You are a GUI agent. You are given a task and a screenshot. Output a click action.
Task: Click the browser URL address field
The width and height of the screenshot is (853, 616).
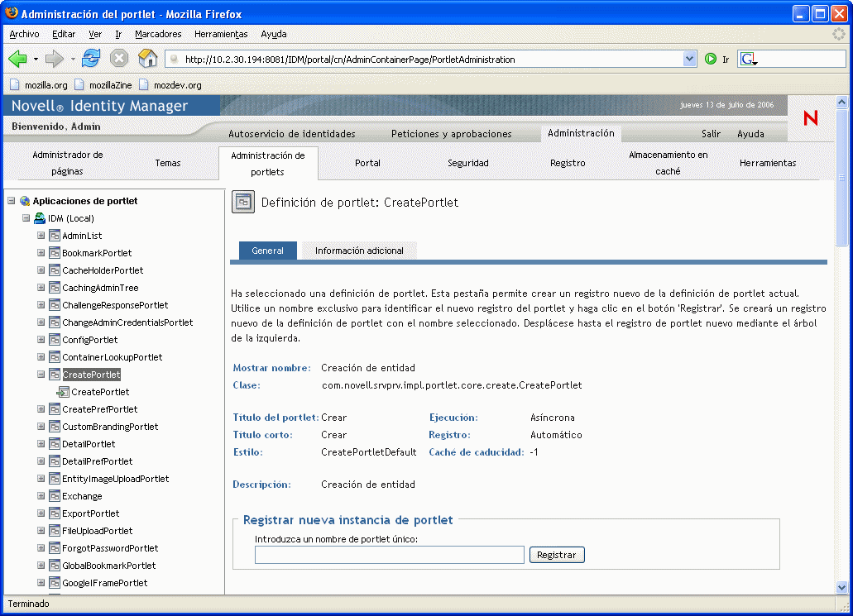coord(424,60)
